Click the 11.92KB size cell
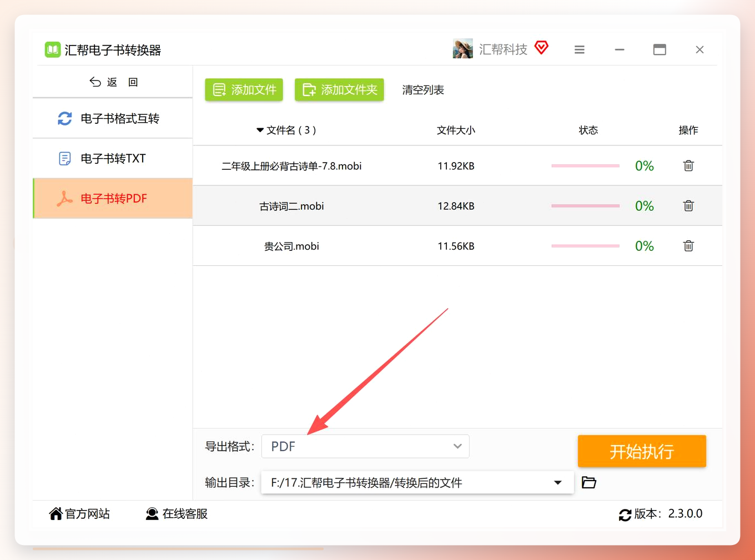Viewport: 755px width, 560px height. coord(456,166)
